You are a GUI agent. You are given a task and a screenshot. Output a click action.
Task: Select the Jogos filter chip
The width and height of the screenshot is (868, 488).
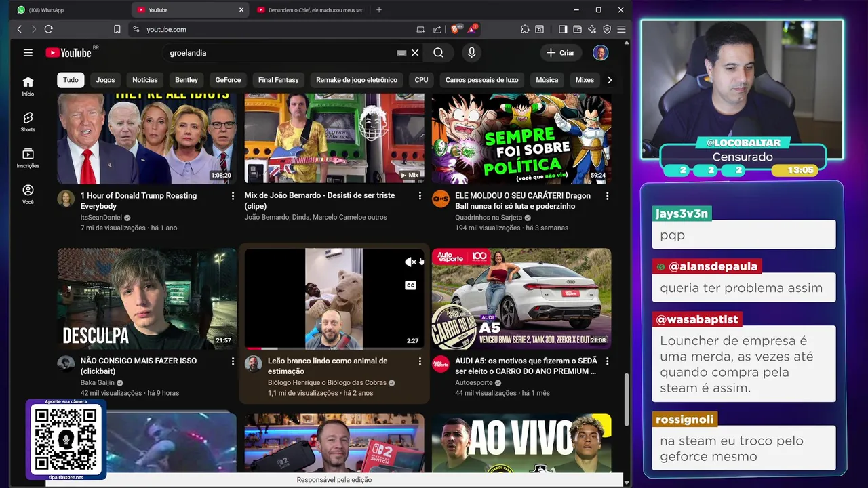click(x=105, y=80)
